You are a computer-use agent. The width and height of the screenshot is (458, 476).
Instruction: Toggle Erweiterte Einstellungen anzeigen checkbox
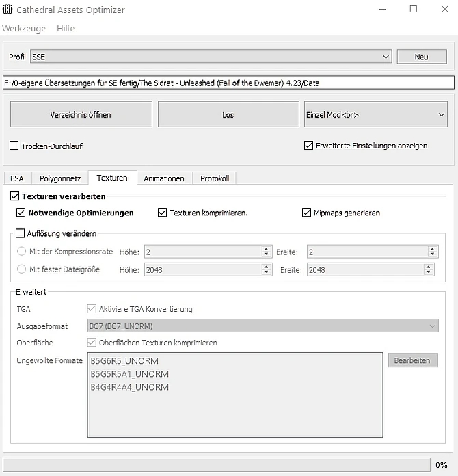(x=309, y=146)
